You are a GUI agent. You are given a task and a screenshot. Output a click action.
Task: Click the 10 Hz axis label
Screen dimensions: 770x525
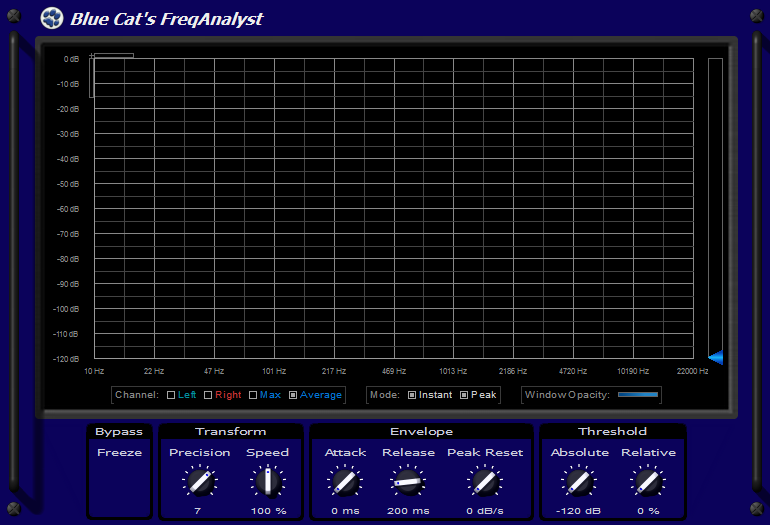94,371
